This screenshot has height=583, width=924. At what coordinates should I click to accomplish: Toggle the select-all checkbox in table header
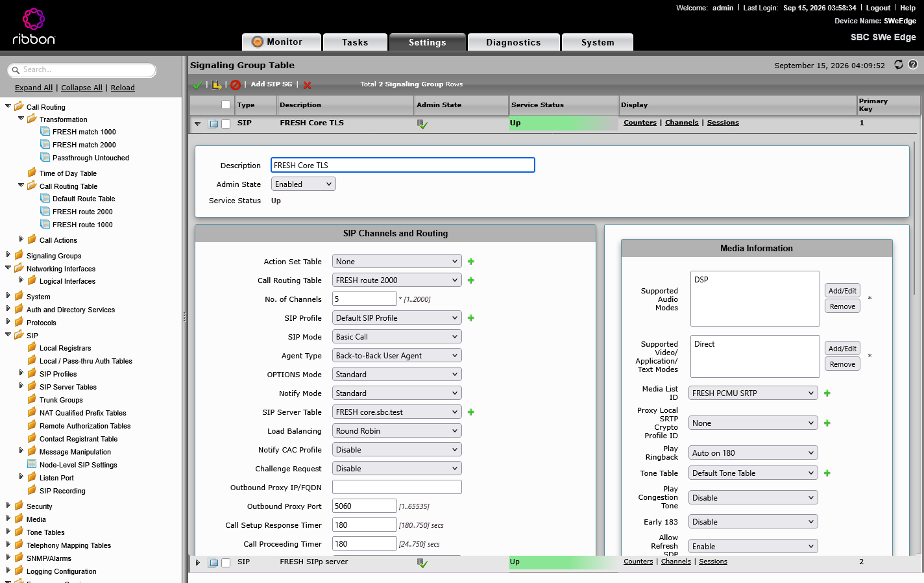click(x=226, y=105)
